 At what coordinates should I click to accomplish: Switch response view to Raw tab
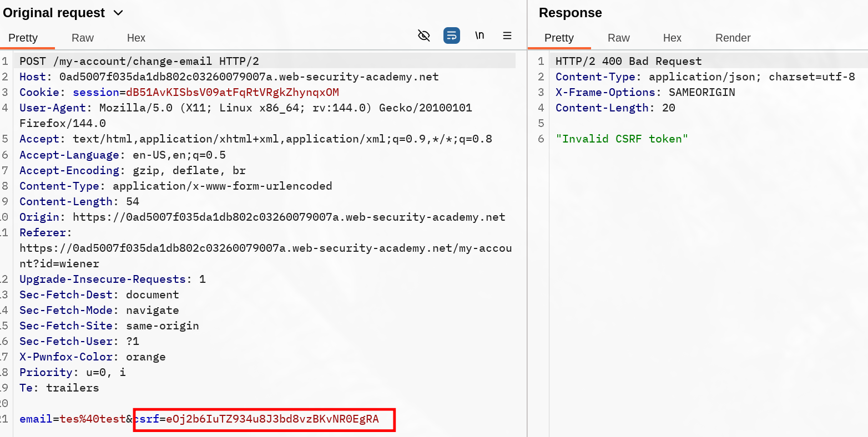[x=618, y=38]
